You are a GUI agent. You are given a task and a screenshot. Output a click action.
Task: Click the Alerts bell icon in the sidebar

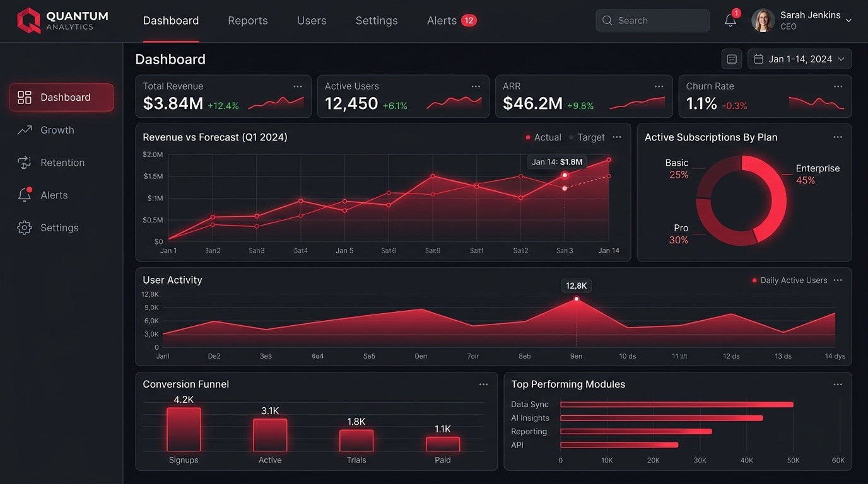[x=25, y=195]
